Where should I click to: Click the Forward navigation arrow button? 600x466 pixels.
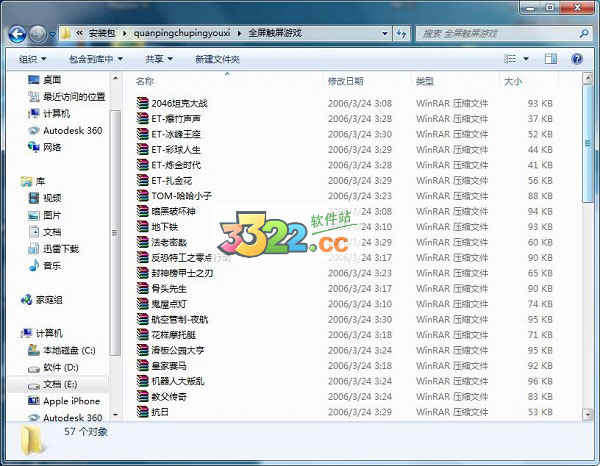[x=38, y=34]
